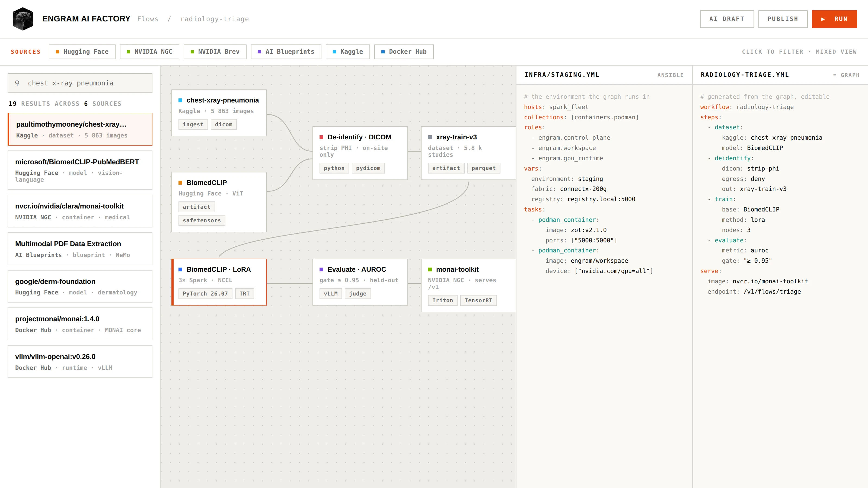Click the 'endpoint: /v1/flows/triage' line
Image resolution: width=868 pixels, height=488 pixels.
point(754,292)
